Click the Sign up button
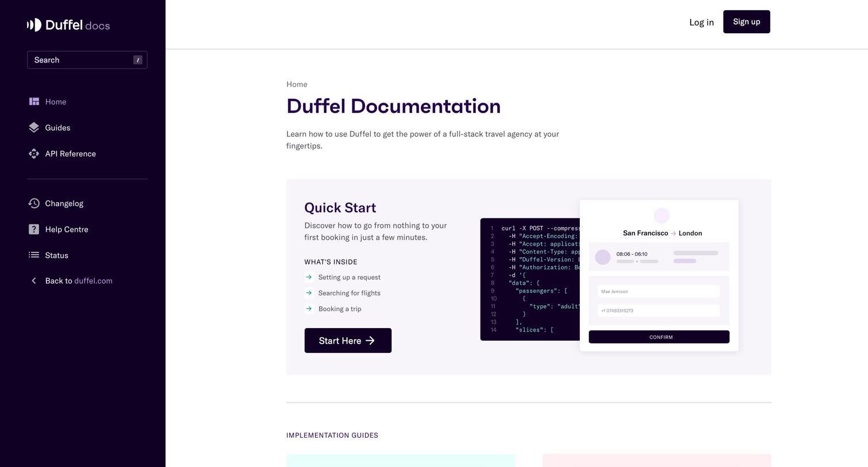Screen dimensions: 868x467 [746, 22]
